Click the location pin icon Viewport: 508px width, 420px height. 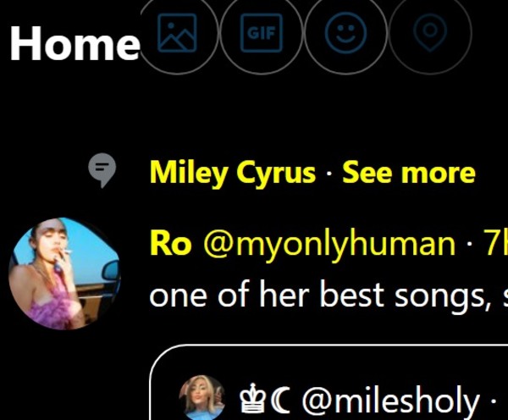tap(430, 34)
